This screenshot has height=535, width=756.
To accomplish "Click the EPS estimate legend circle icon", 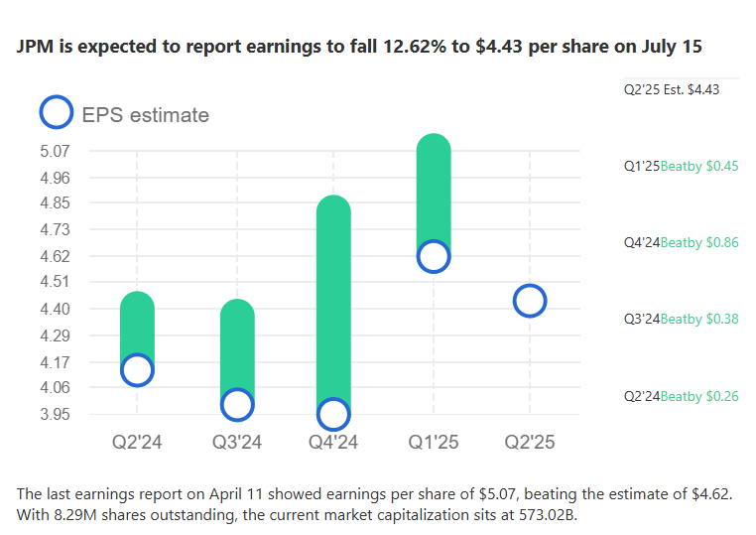I will pos(57,112).
